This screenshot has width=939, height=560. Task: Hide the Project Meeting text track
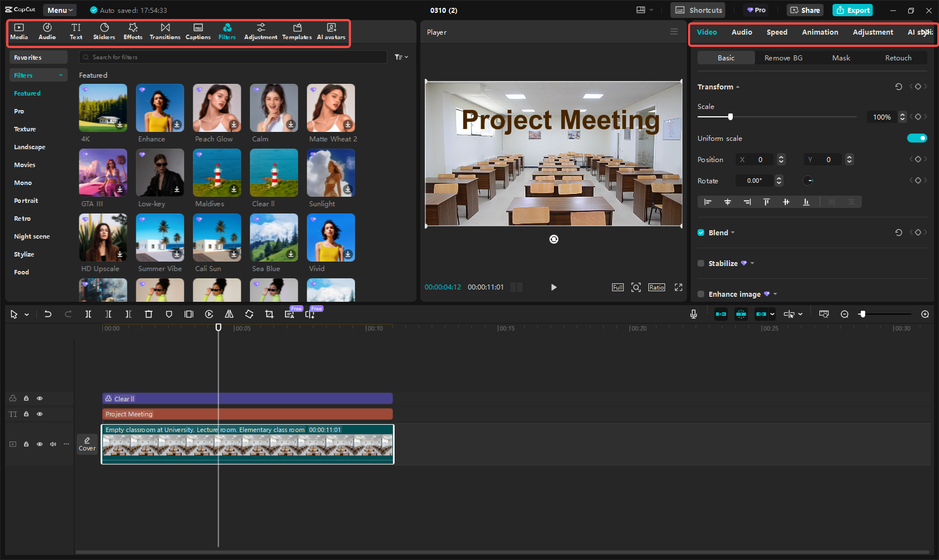click(40, 414)
